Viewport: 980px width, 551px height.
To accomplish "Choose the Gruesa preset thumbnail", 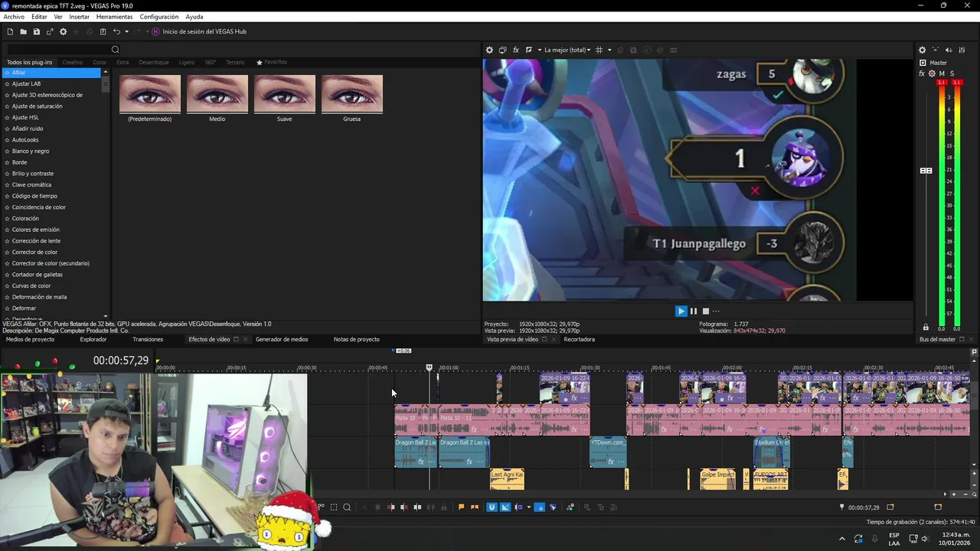I will pyautogui.click(x=352, y=93).
